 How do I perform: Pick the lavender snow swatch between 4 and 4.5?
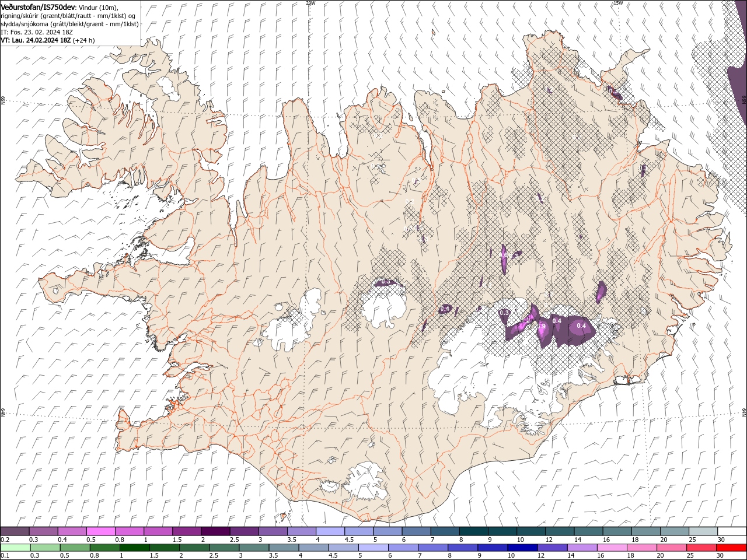point(330,531)
